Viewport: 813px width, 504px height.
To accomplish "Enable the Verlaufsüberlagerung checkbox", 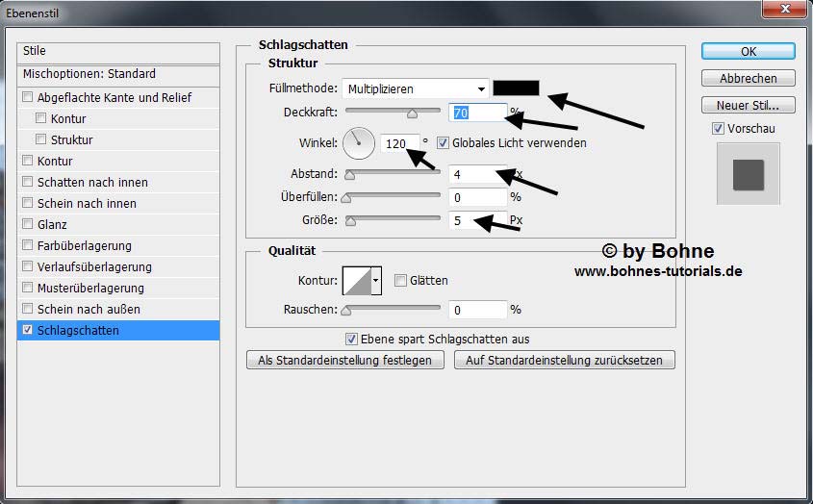I will [28, 266].
